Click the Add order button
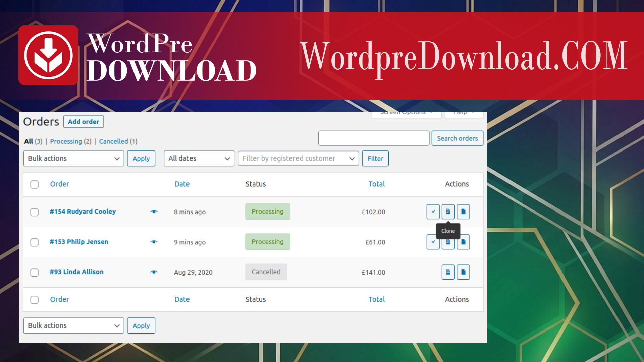The image size is (644, 362). (x=84, y=122)
